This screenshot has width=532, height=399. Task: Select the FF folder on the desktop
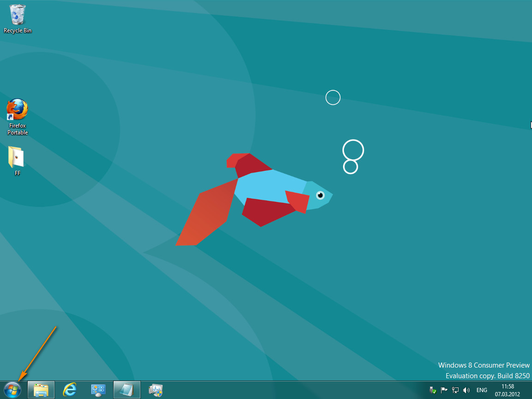point(17,161)
